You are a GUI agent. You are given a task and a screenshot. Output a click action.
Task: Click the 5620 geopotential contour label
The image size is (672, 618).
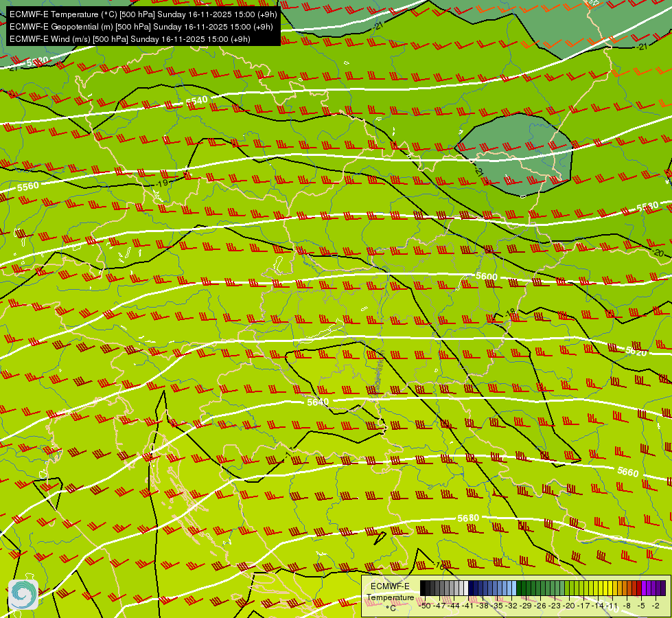pos(636,352)
